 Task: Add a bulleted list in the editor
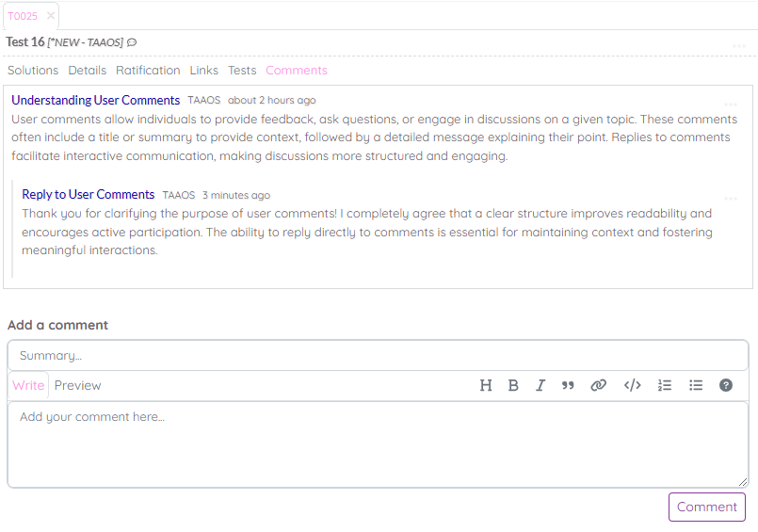coord(696,385)
